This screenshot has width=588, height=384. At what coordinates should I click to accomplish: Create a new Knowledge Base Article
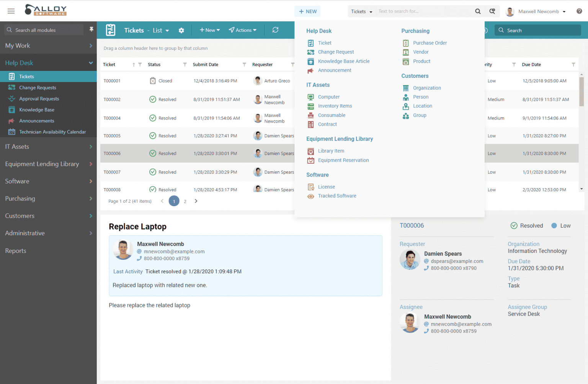point(344,61)
